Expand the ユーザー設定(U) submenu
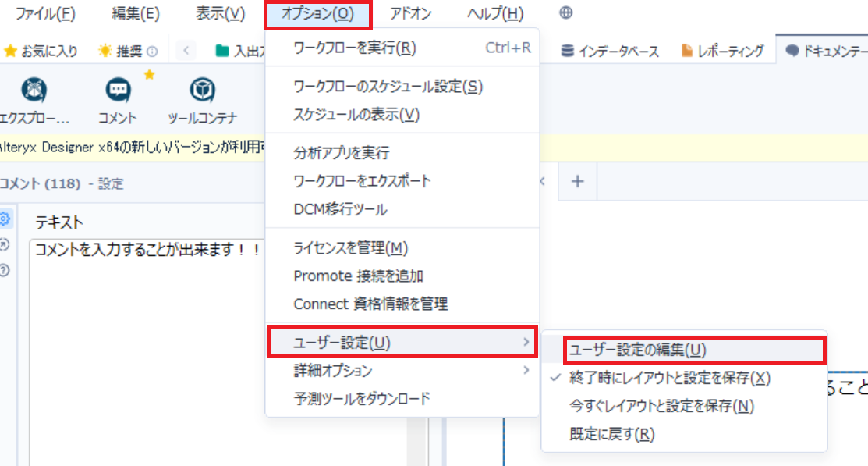 click(x=402, y=343)
